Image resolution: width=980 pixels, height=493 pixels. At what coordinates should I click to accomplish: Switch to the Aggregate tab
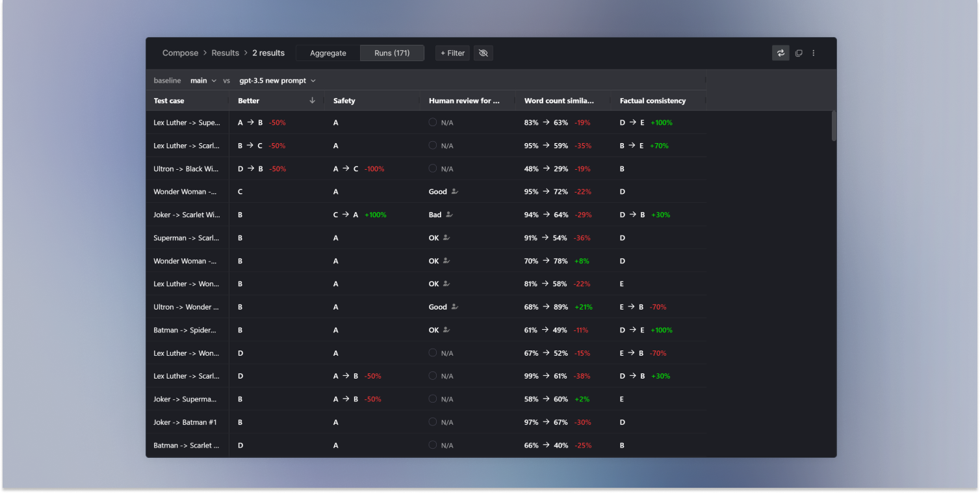click(328, 53)
